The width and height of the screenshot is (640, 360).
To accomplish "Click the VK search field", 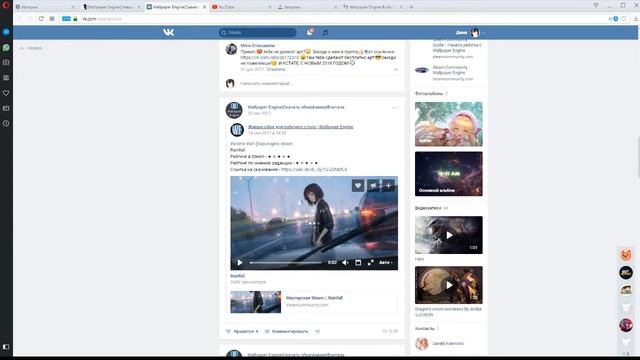I will (x=258, y=32).
